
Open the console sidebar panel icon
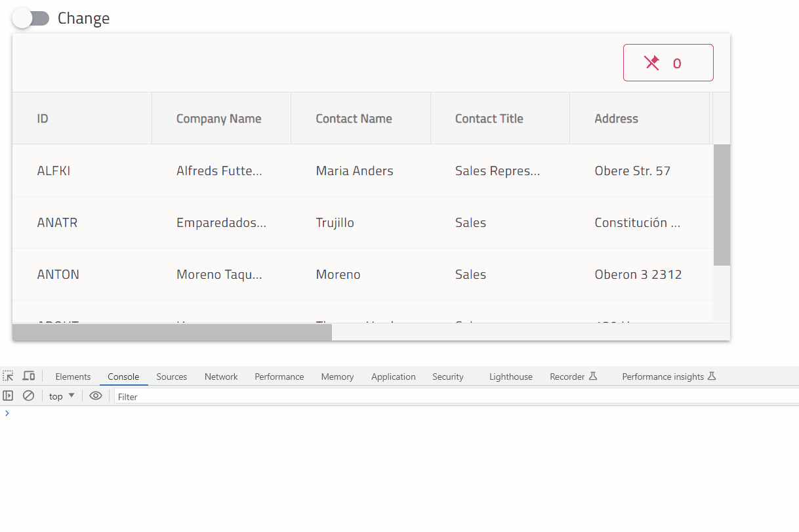click(x=8, y=396)
